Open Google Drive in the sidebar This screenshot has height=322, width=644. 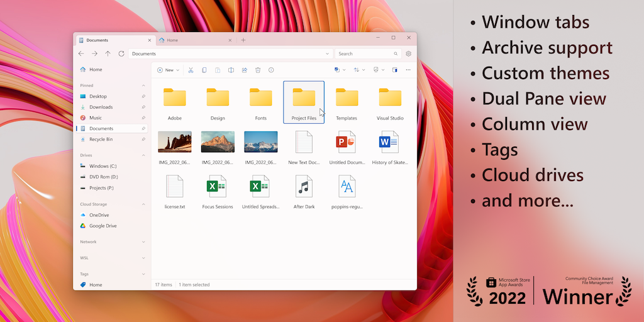tap(103, 226)
